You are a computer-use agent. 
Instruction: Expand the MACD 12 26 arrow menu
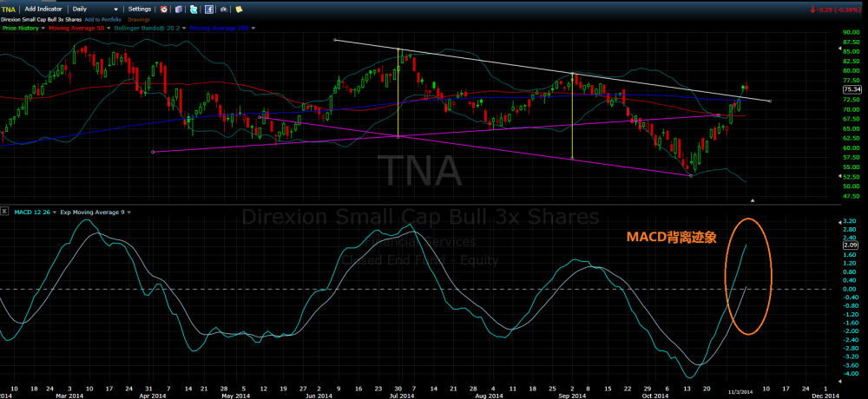tap(55, 213)
